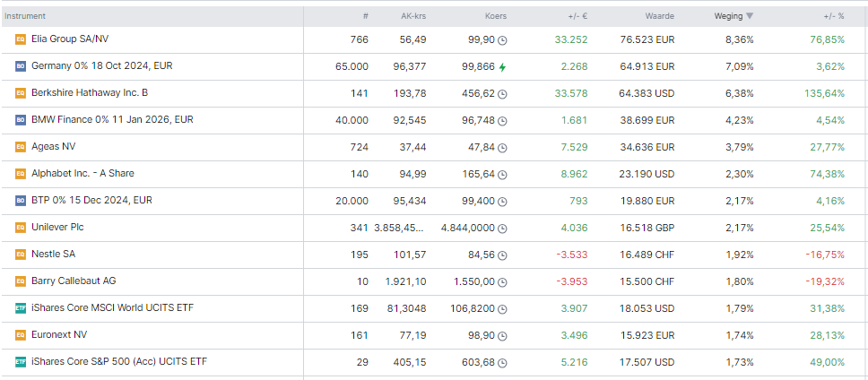Click Nestle loss value -3.533
This screenshot has height=380, width=868.
tap(572, 255)
